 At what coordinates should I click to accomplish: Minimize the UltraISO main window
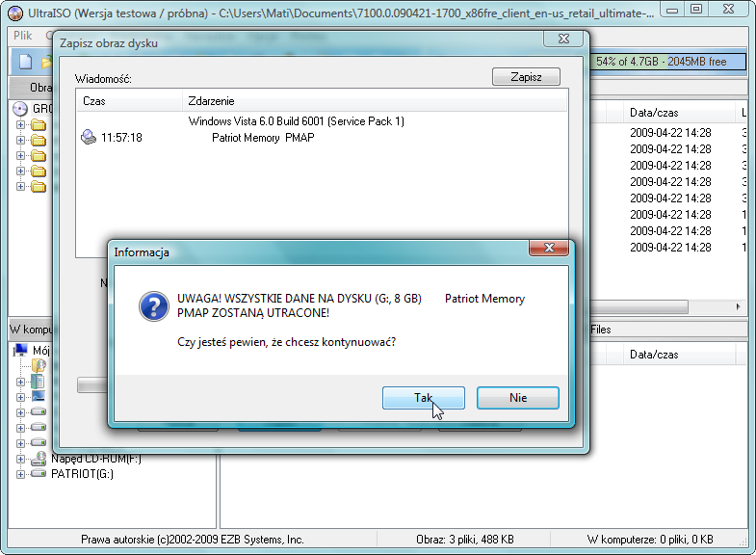coord(671,10)
